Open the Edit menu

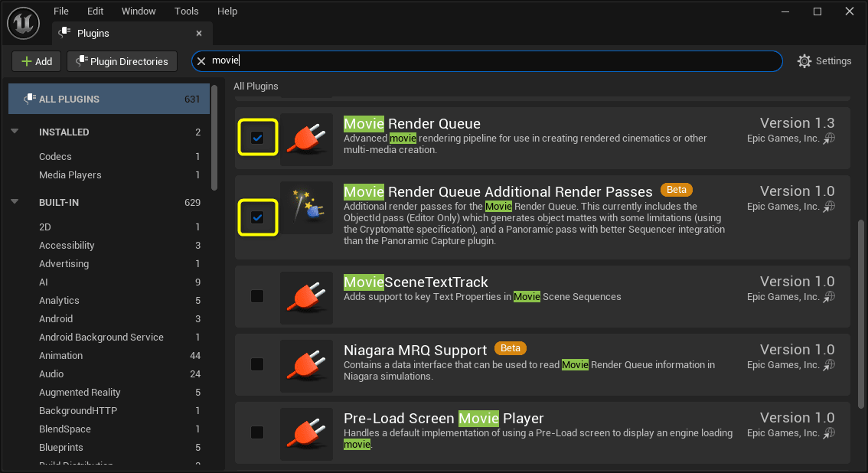tap(95, 11)
